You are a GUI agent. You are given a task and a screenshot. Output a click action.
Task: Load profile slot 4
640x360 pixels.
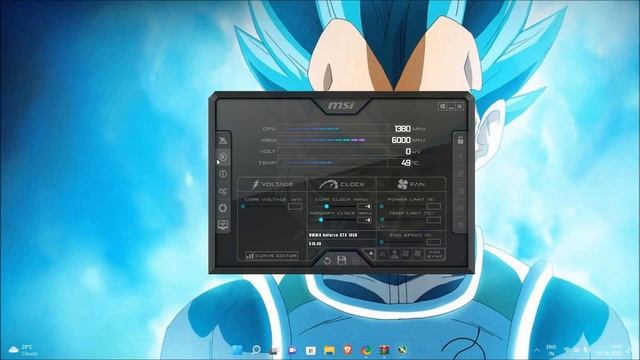(x=460, y=208)
